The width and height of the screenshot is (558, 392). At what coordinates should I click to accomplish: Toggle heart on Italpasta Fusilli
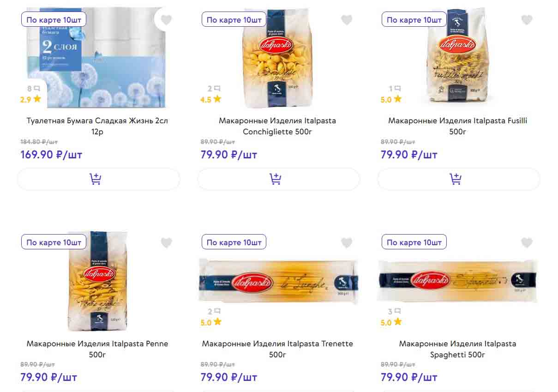point(527,20)
